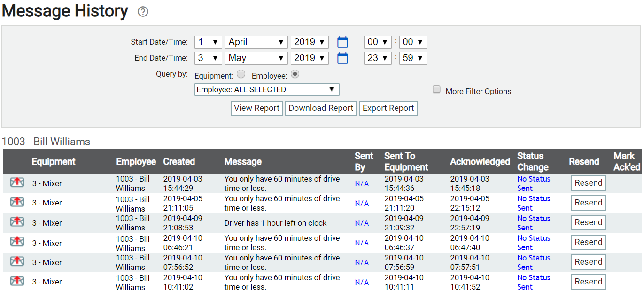Click the envelope icon for the 06:46:21 message

(x=17, y=242)
